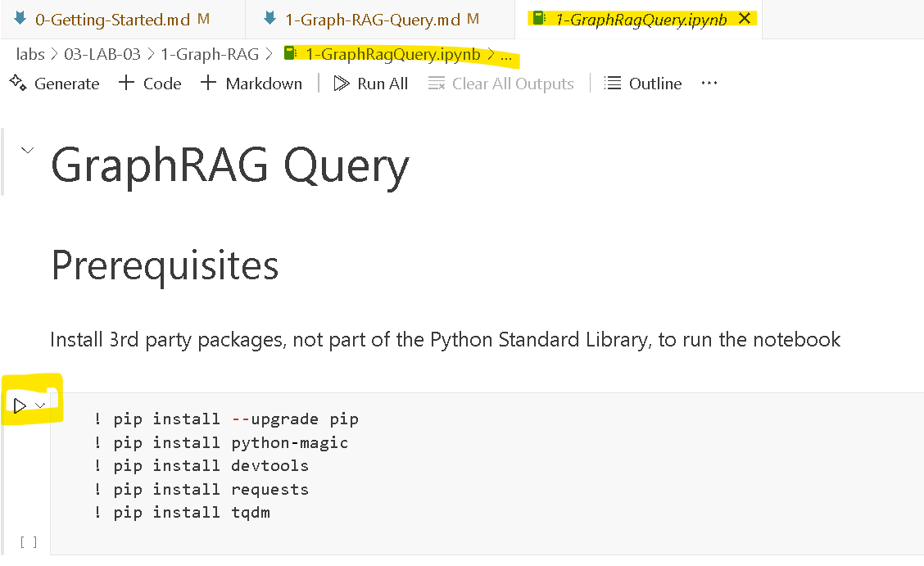Click the 'pip install python-magic' line

click(x=221, y=442)
